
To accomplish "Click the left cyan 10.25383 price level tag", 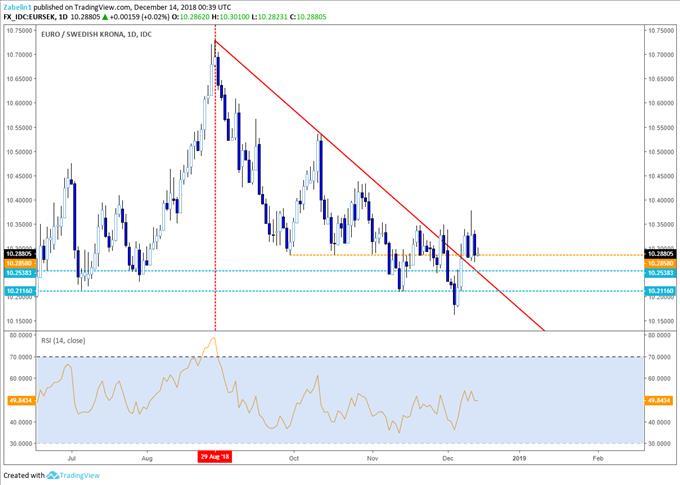I will click(21, 271).
